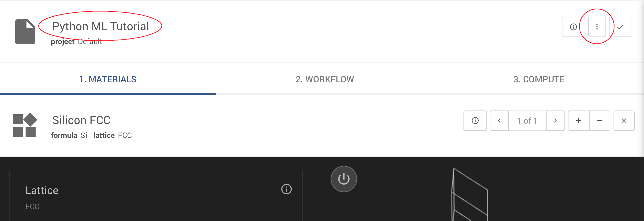Image resolution: width=644 pixels, height=221 pixels.
Task: Open job info icon button
Action: coord(573,27)
